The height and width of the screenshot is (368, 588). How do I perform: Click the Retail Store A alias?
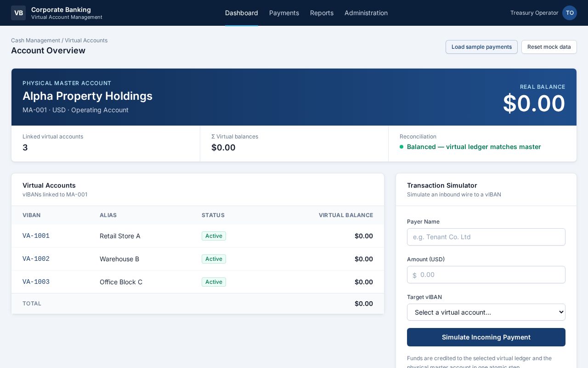coord(120,236)
